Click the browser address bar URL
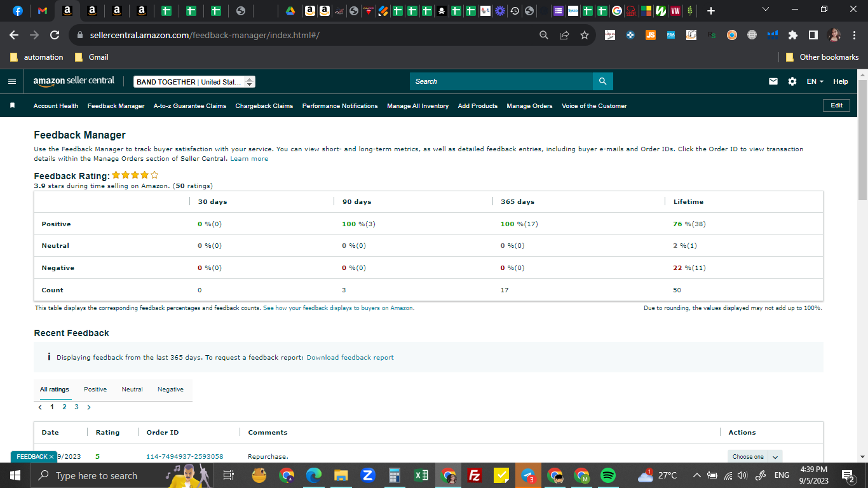This screenshot has height=488, width=868. click(205, 35)
